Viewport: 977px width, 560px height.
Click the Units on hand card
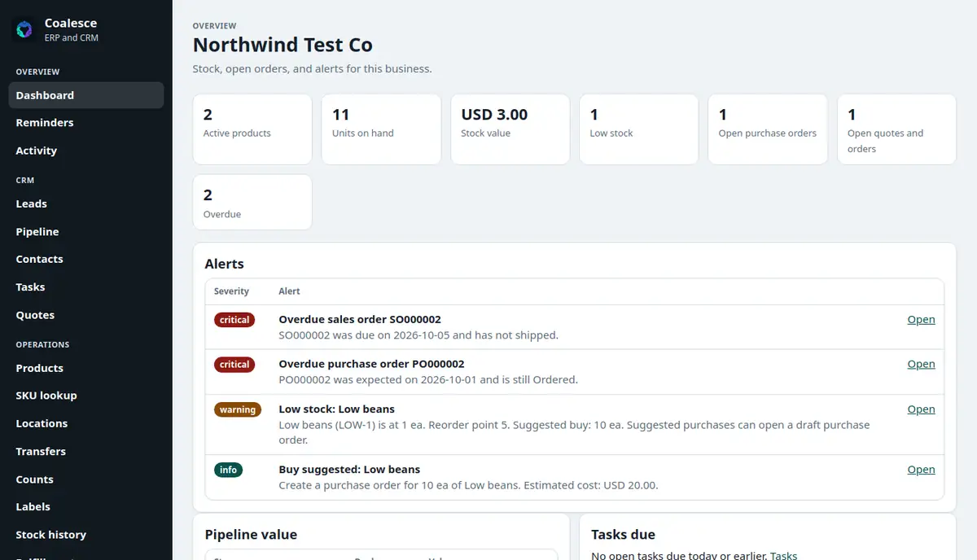[x=381, y=129]
